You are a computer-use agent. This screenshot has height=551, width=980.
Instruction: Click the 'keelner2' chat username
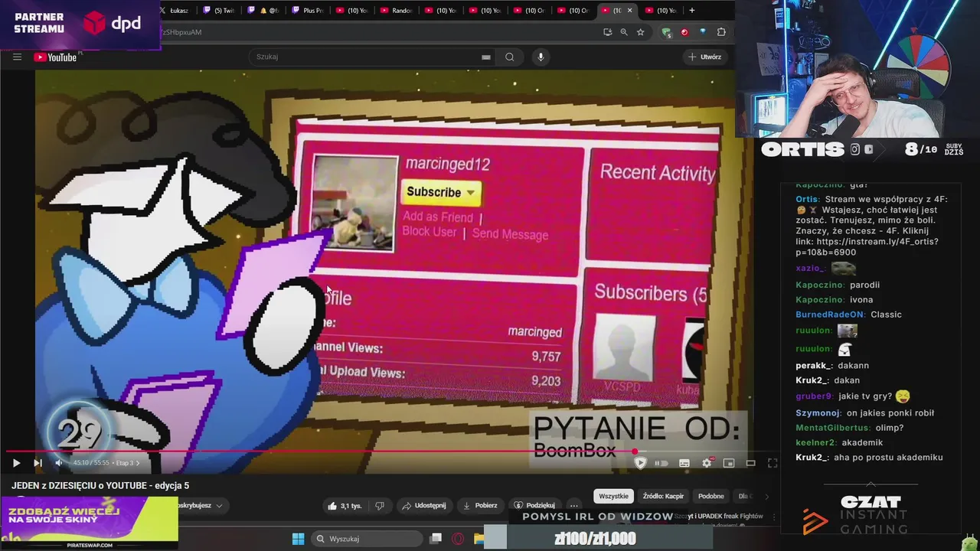click(x=815, y=442)
